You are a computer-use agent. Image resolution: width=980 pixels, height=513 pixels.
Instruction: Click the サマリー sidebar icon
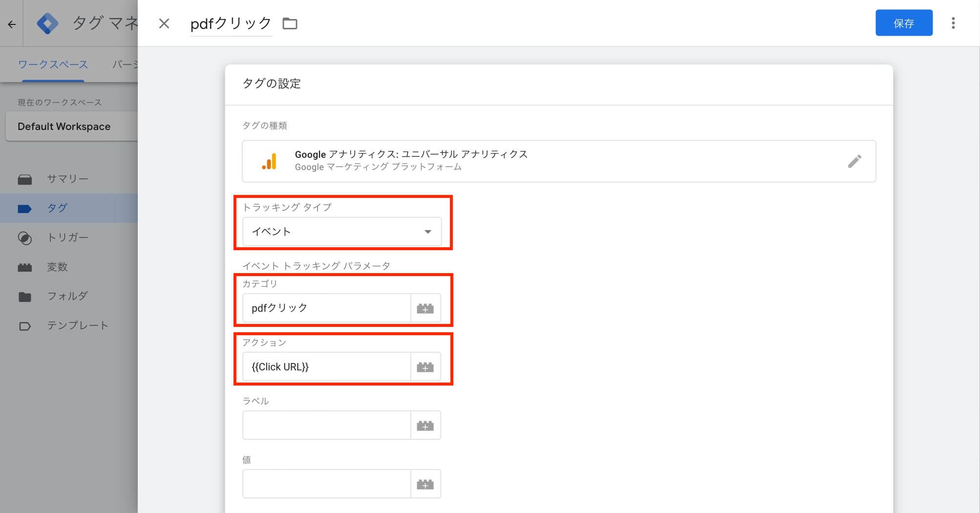pos(25,179)
